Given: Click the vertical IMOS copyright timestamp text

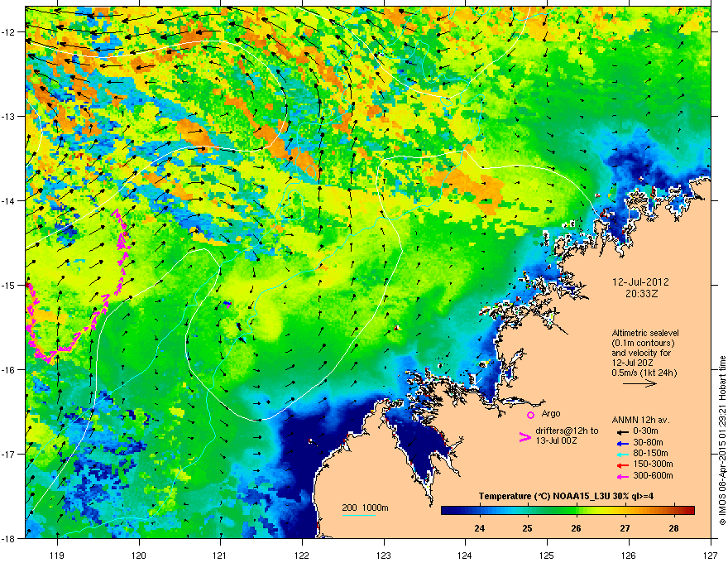Looking at the screenshot, I should click(x=722, y=440).
